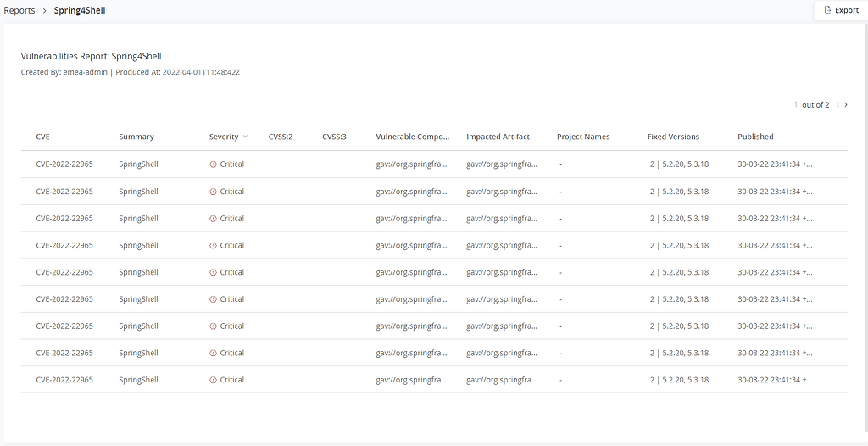
Task: Open the Reports breadcrumb link
Action: pyautogui.click(x=19, y=11)
